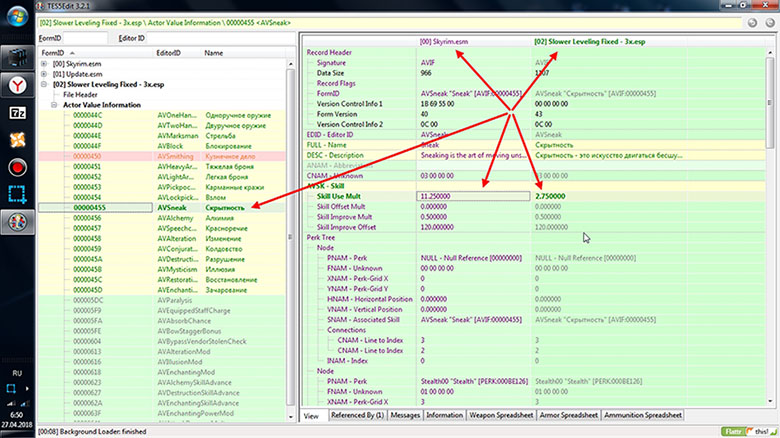Select the AVAlchemy record row
The width and height of the screenshot is (780, 438).
(162, 218)
